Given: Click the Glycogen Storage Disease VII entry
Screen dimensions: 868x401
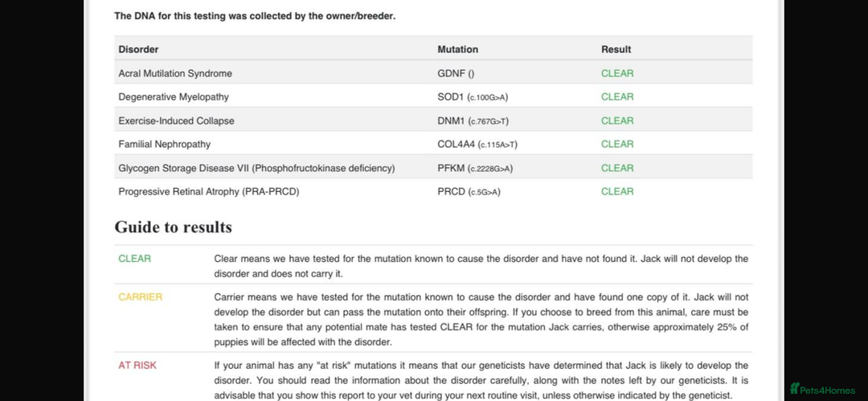Looking at the screenshot, I should click(x=256, y=168).
